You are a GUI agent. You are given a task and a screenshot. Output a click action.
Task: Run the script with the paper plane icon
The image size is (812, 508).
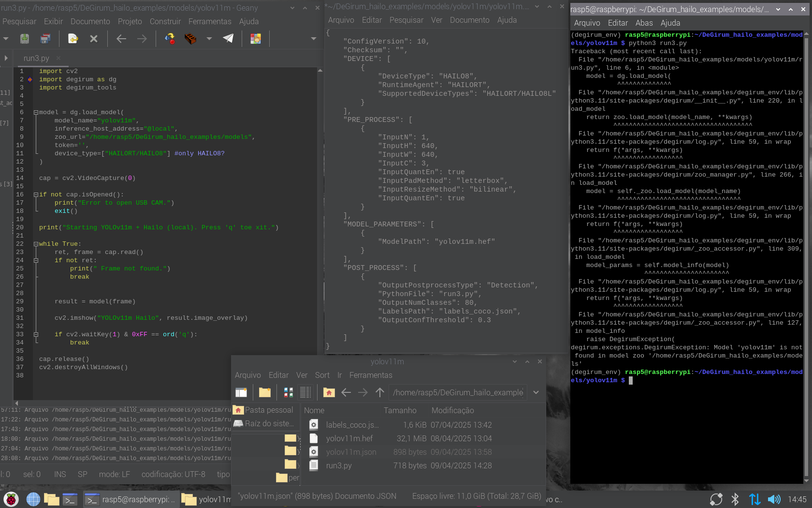228,39
